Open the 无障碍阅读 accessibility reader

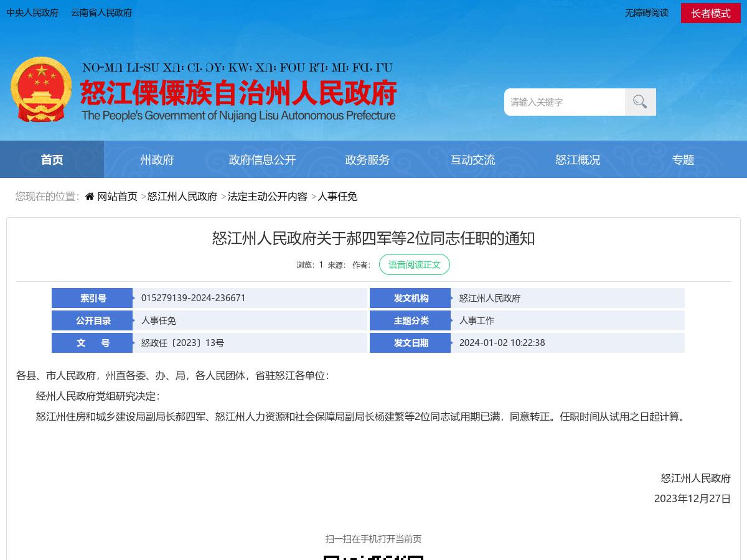pos(646,12)
